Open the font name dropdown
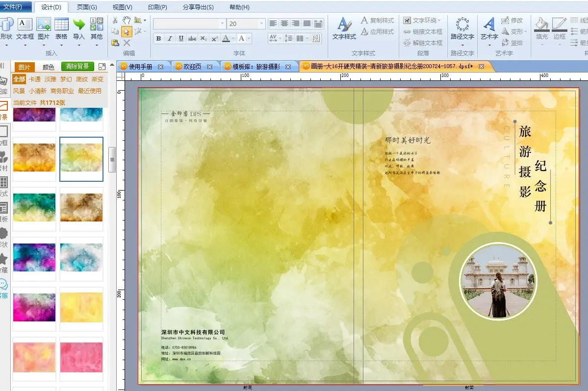The width and height of the screenshot is (588, 391). click(x=222, y=24)
